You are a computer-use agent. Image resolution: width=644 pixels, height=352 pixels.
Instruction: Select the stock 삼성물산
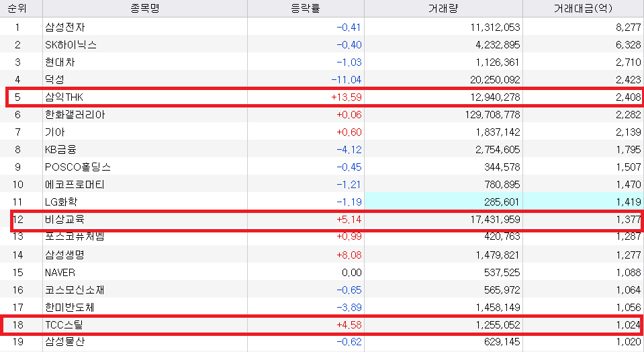pos(64,342)
